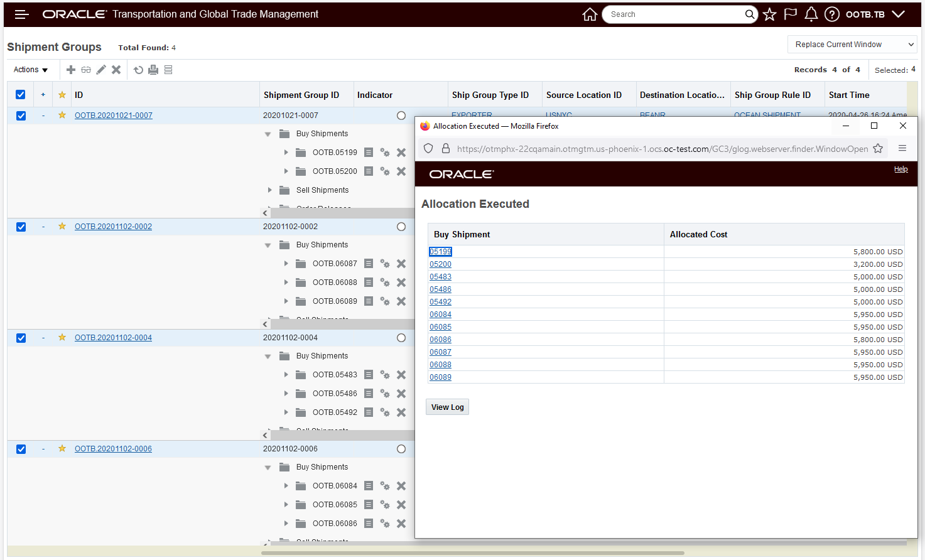925x560 pixels.
Task: Uncheck the OOTB.20201021-0007 row checkbox
Action: 21,116
